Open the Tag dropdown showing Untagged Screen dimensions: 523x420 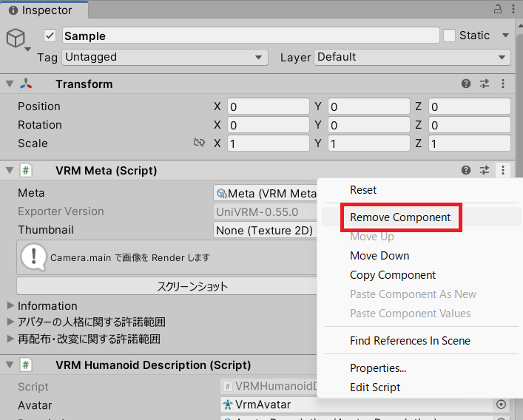[x=164, y=57]
